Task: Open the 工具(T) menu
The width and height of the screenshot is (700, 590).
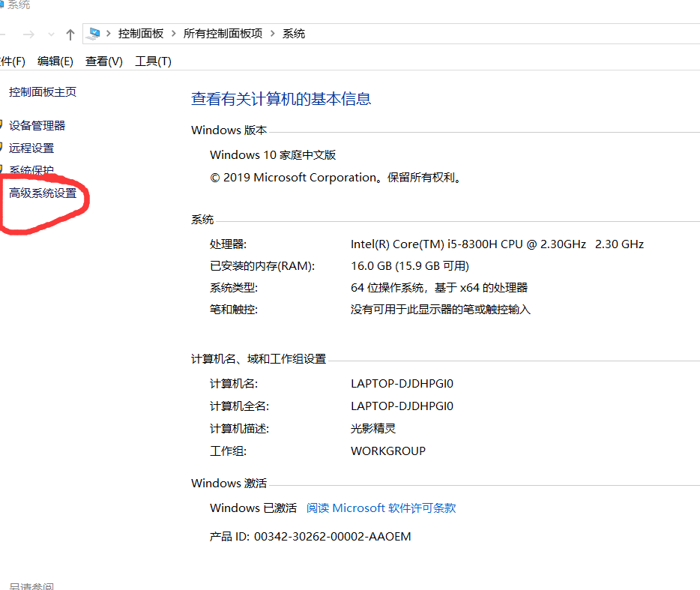Action: [152, 61]
